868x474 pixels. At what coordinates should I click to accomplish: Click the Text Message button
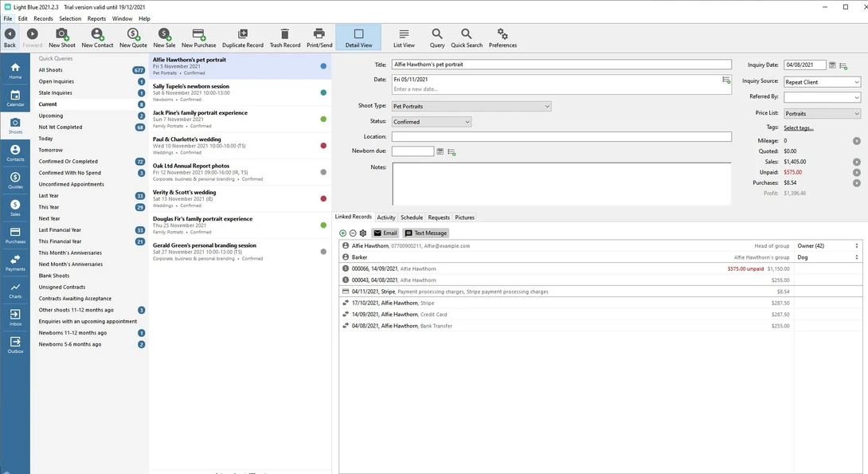[426, 233]
